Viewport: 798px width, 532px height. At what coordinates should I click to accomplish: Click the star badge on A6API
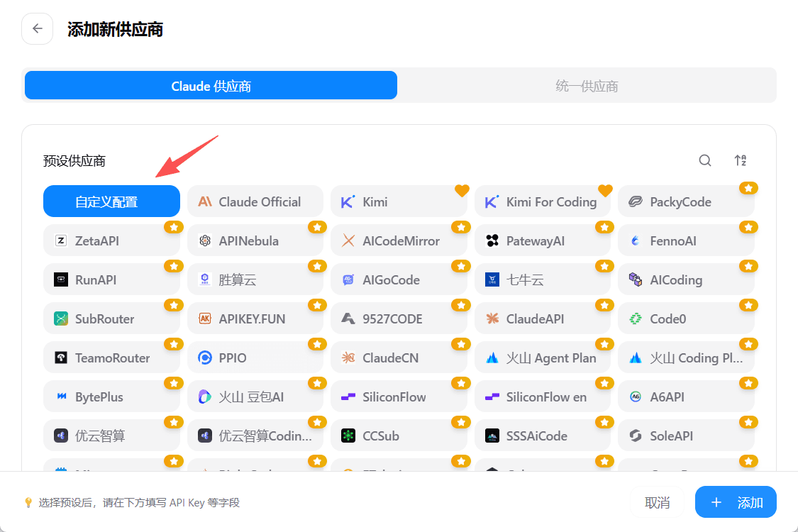click(x=748, y=383)
